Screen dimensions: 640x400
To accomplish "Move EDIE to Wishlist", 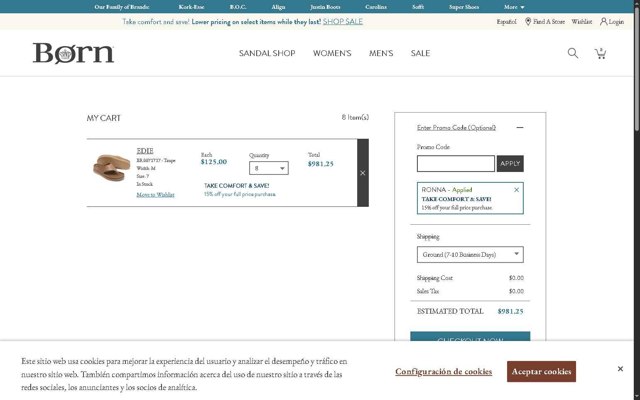I will click(155, 195).
